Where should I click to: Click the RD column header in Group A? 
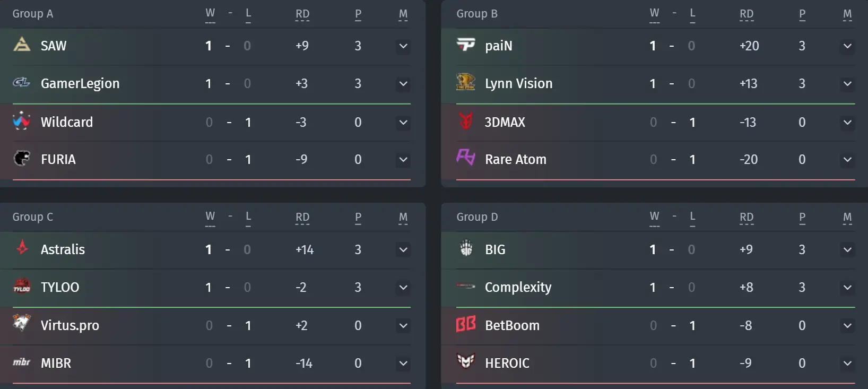[302, 14]
